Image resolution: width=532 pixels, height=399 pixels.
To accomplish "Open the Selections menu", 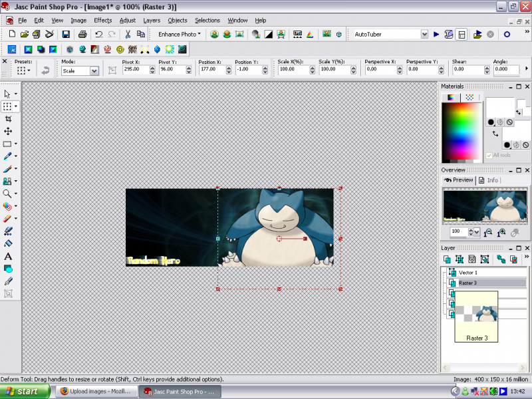I will [x=207, y=21].
